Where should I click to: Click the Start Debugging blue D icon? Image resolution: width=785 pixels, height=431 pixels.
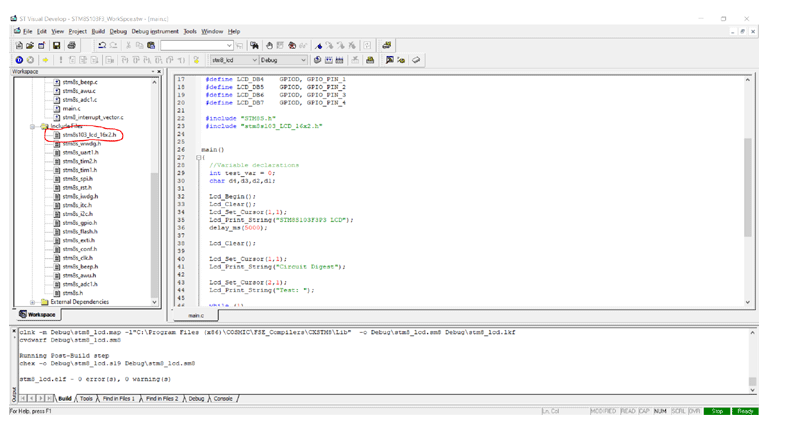coord(19,60)
